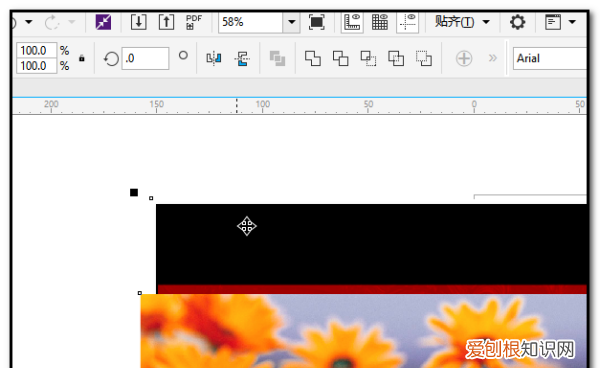Click the application launcher icon

pyautogui.click(x=553, y=22)
